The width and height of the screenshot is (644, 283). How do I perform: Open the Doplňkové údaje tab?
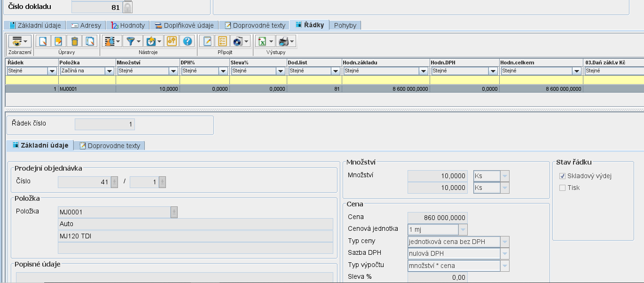tap(184, 25)
